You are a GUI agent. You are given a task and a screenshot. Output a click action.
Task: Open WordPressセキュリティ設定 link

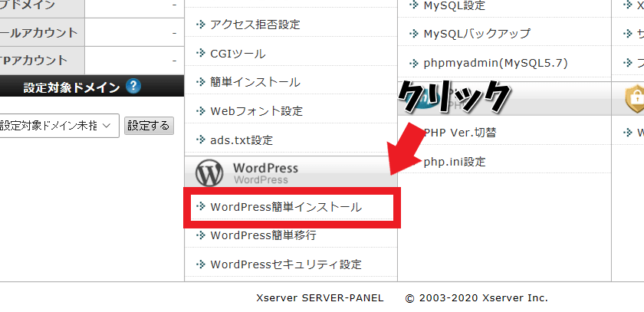[x=286, y=264]
